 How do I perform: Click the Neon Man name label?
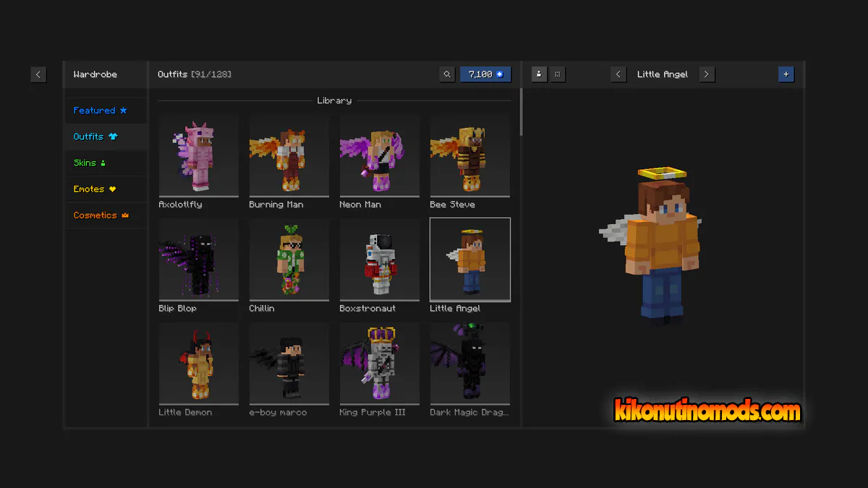360,205
